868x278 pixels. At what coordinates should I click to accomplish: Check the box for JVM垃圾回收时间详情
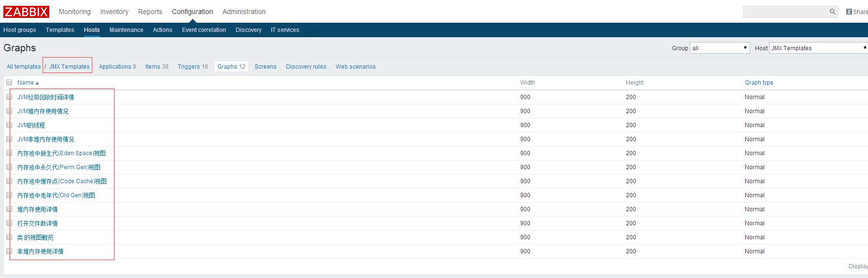9,97
